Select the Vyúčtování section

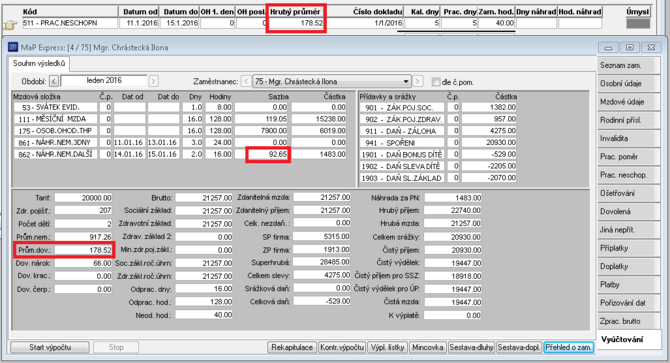coord(629,340)
